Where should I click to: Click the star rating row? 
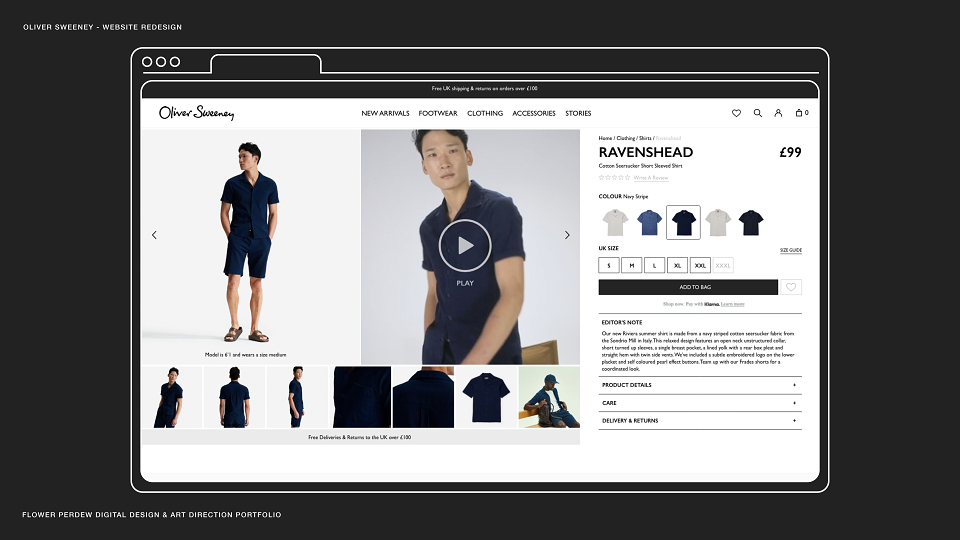[x=614, y=178]
